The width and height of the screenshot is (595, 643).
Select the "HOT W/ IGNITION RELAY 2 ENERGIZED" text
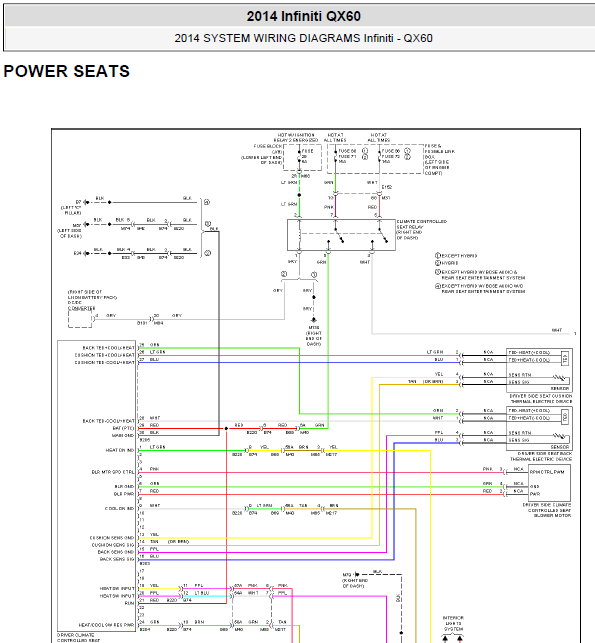[296, 137]
